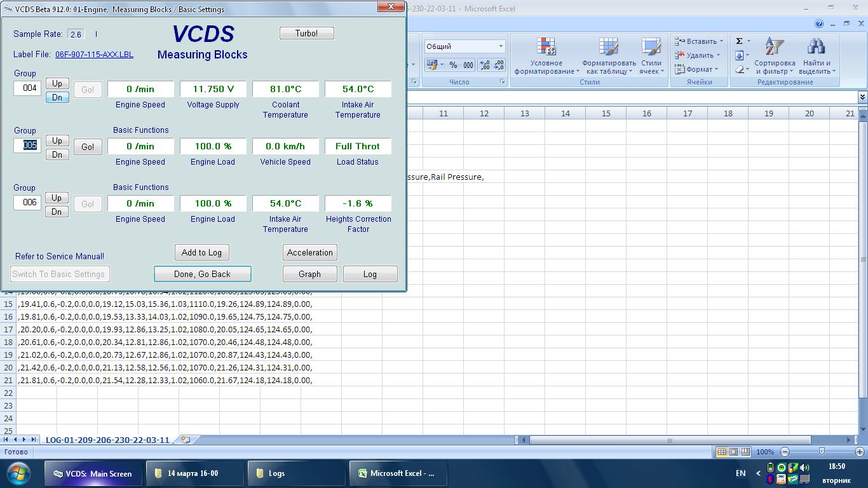868x488 pixels.
Task: Open label file 06F-907-115-AXX.LBL link
Action: click(x=94, y=55)
